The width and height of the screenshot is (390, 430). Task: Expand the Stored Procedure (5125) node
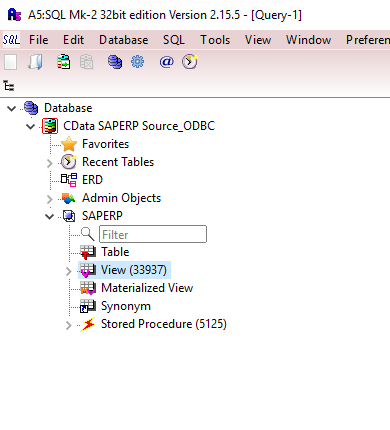[x=69, y=325]
